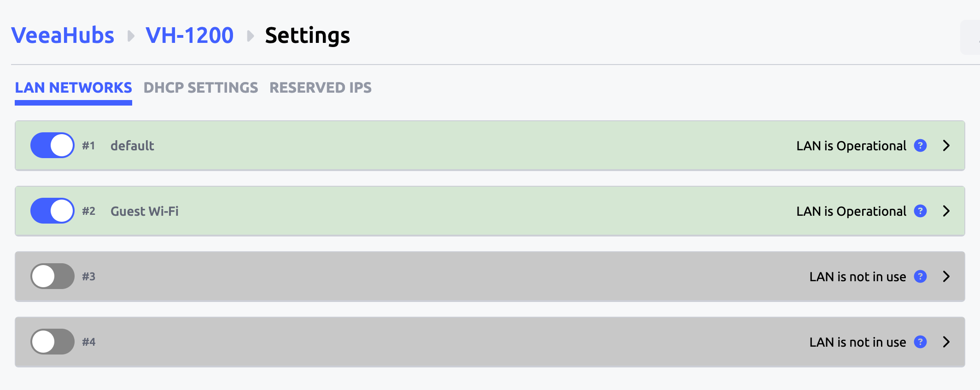The image size is (980, 390).
Task: Click the question mark icon on LAN #3 row
Action: point(920,276)
